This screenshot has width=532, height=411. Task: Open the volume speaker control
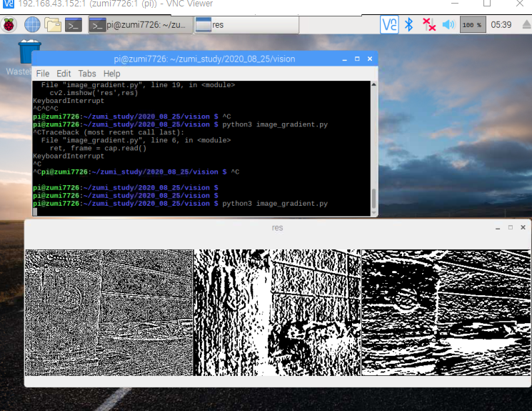[448, 25]
